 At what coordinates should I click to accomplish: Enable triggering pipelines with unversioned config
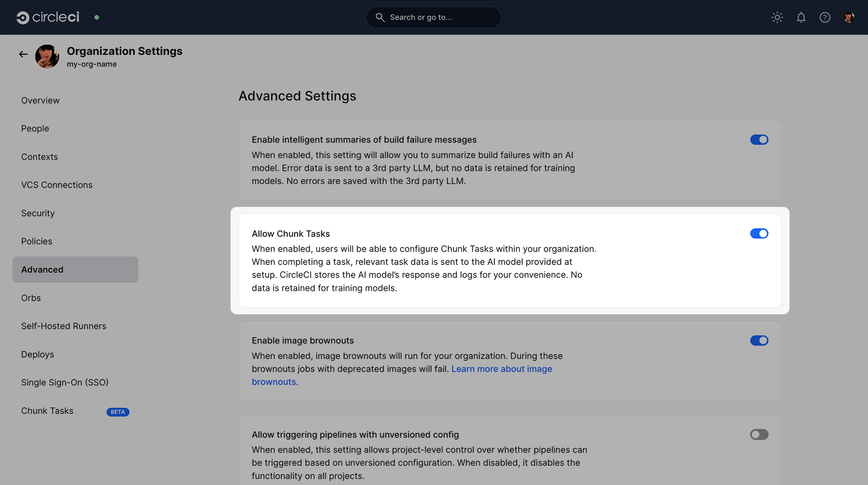point(759,434)
